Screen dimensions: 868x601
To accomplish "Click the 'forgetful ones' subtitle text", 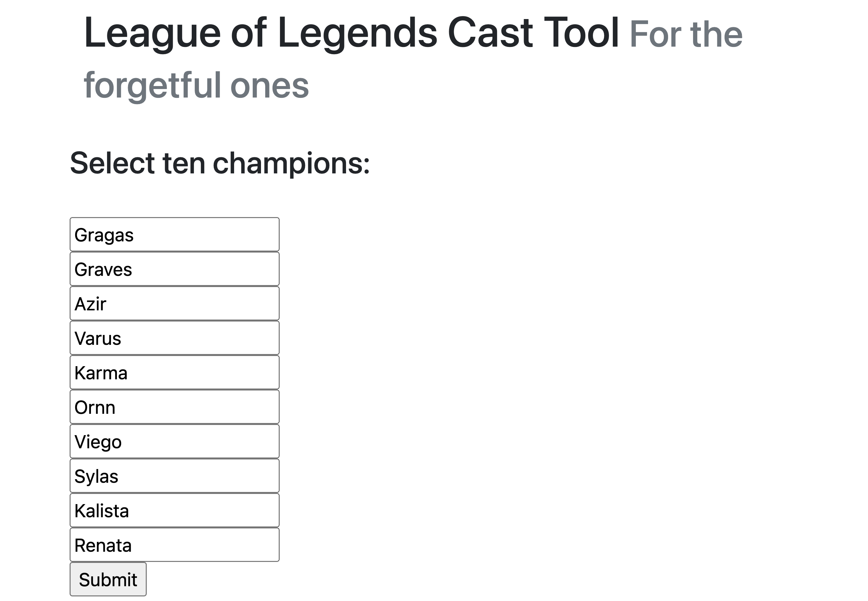I will pos(196,85).
